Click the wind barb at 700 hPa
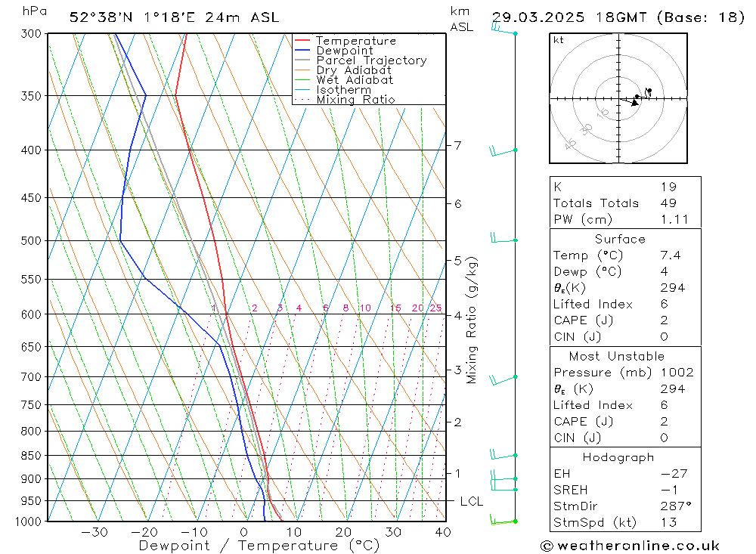 [503, 380]
